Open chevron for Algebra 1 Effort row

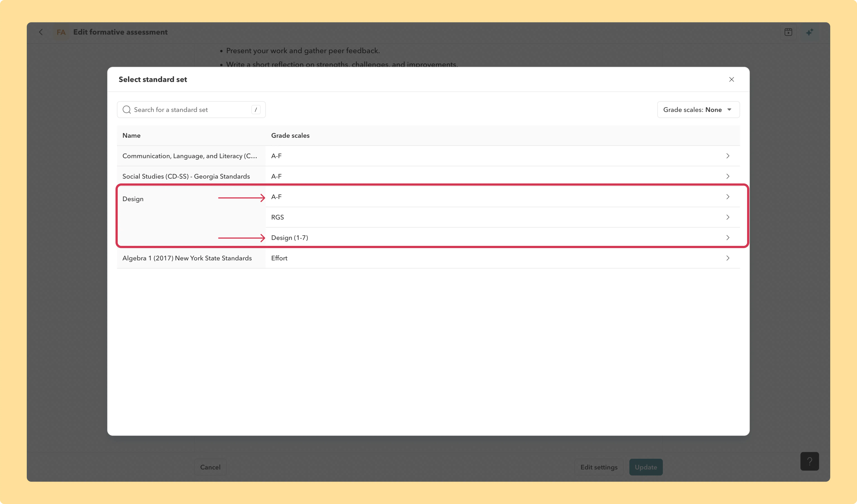tap(728, 258)
